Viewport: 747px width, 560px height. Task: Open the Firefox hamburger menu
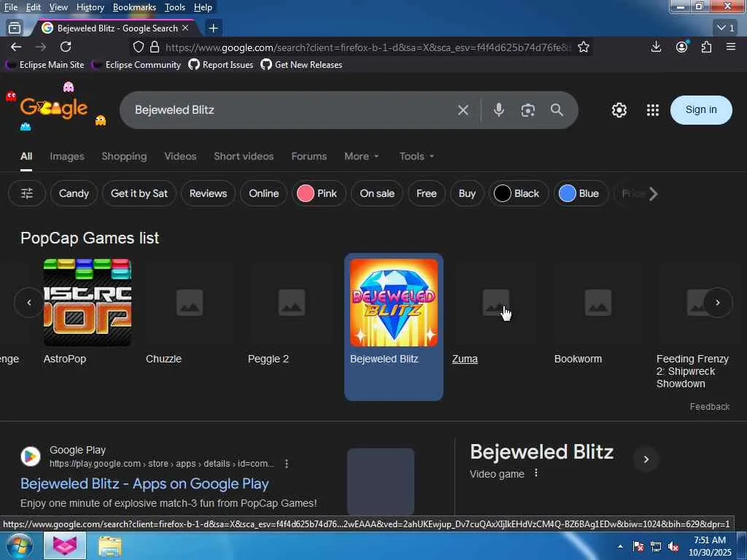pos(731,47)
